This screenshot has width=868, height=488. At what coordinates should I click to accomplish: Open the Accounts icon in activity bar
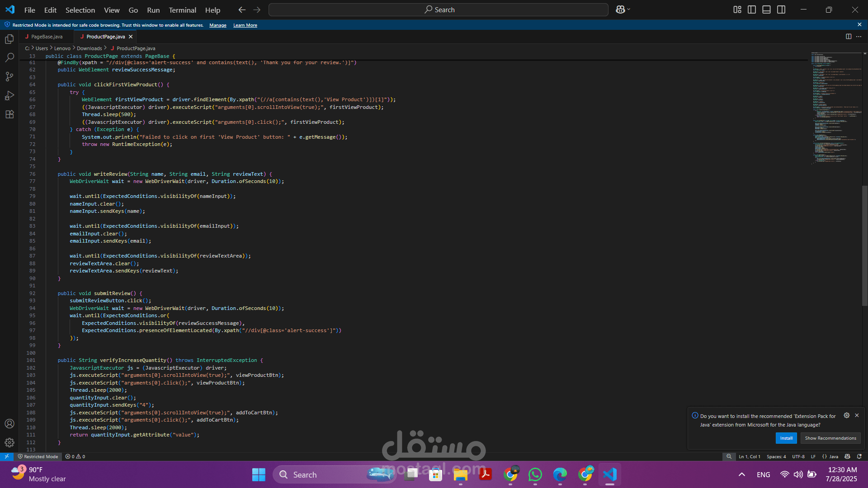9,424
